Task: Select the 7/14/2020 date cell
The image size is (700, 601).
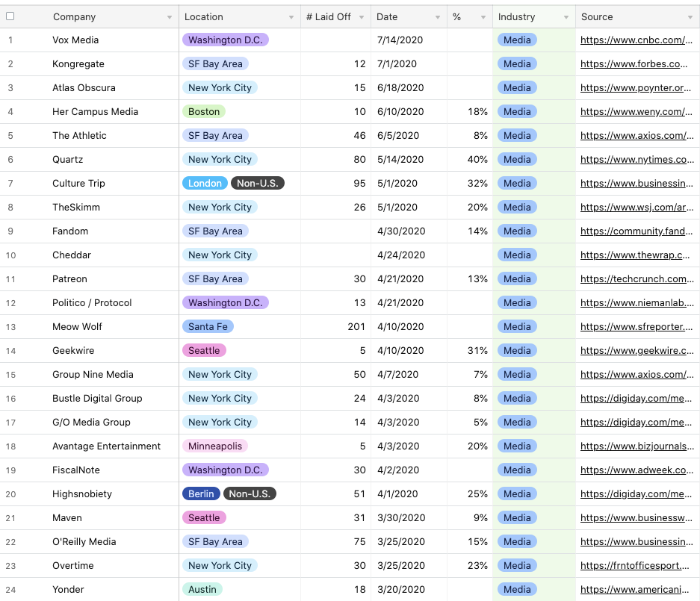Action: 400,40
